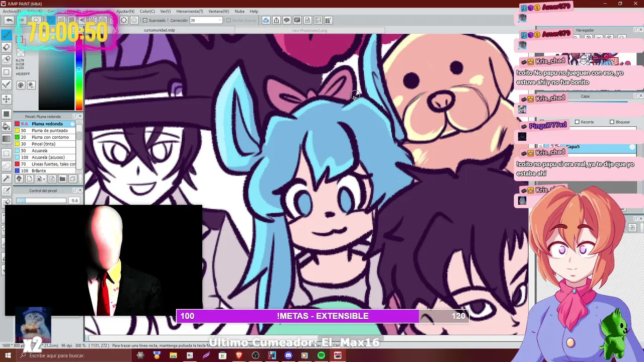Open the Ajustar(N) menu
Image resolution: width=644 pixels, height=362 pixels.
[x=125, y=11]
